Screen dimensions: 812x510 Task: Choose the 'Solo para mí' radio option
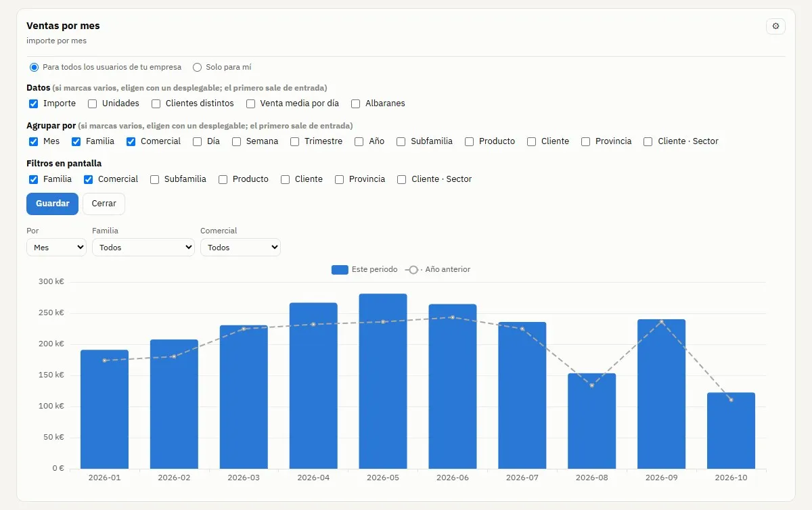[198, 67]
